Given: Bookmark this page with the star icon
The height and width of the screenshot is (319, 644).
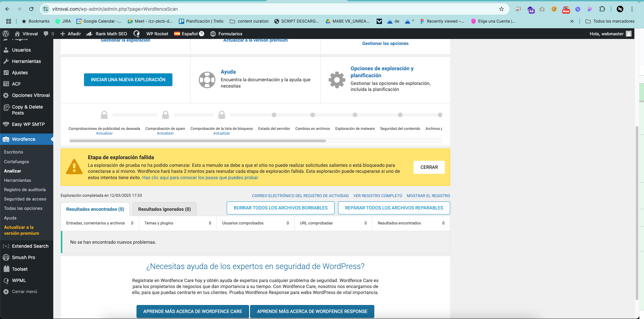Looking at the screenshot, I should [x=501, y=9].
